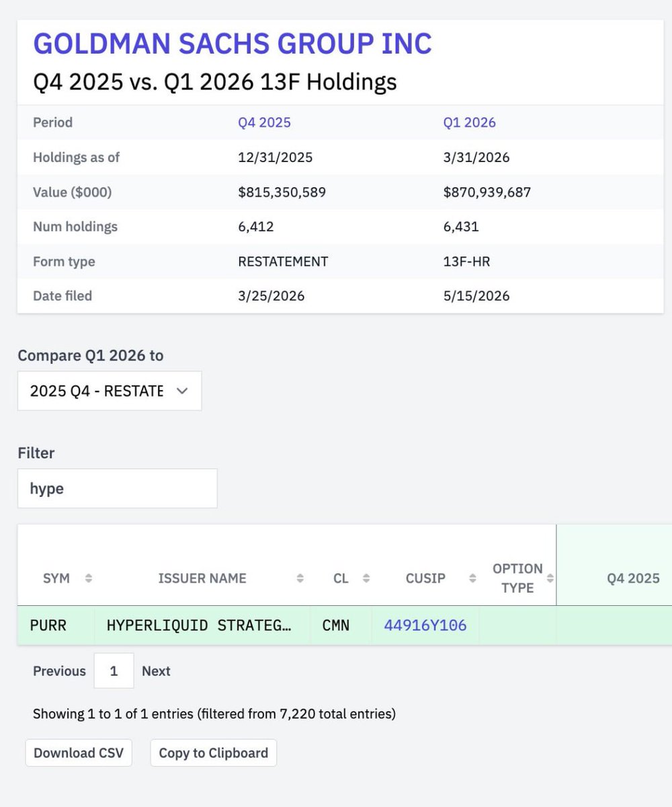Screen dimensions: 672x807
Task: Go to Previous page
Action: [x=59, y=671]
